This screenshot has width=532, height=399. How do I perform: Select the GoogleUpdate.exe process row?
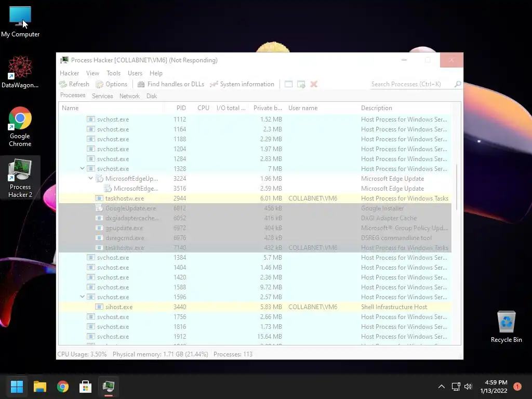pos(255,208)
